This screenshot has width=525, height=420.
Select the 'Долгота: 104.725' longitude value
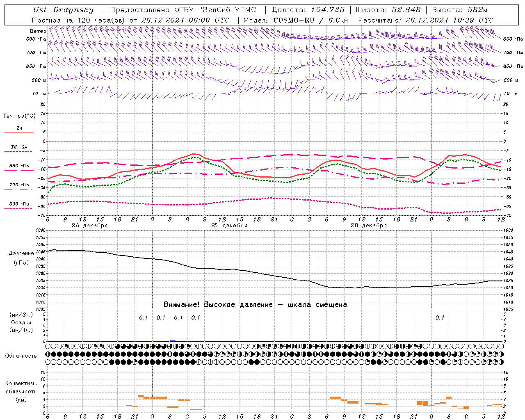point(308,10)
